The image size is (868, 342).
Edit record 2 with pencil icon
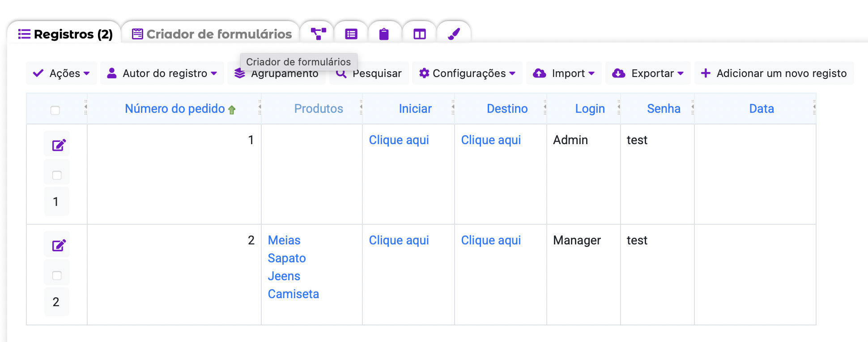click(59, 245)
